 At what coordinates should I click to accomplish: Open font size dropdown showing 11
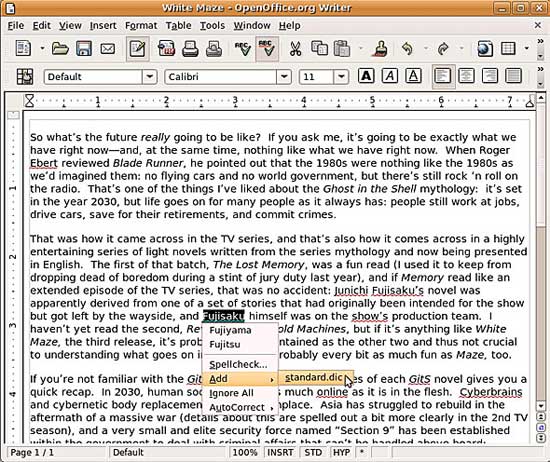(x=341, y=76)
